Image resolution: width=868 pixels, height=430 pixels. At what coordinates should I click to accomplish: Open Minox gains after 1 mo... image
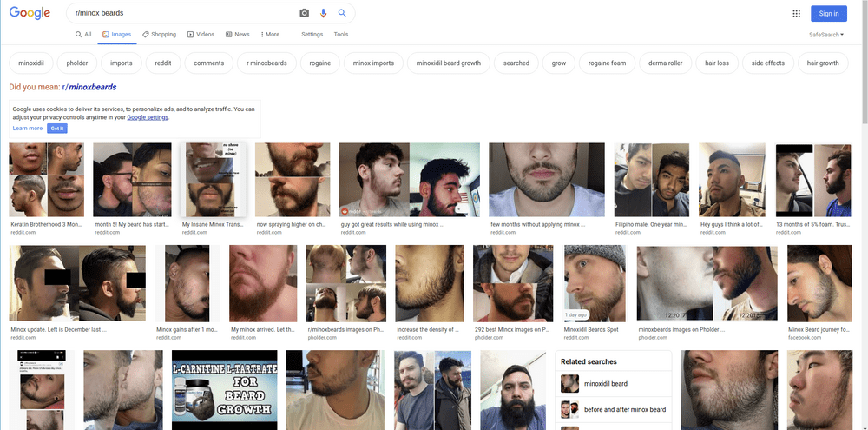[187, 284]
